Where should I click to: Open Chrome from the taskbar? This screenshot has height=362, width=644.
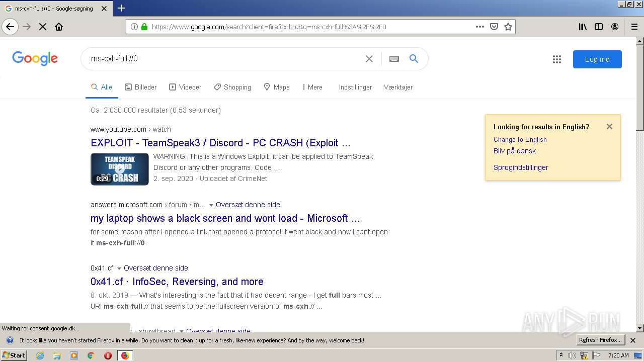click(91, 355)
